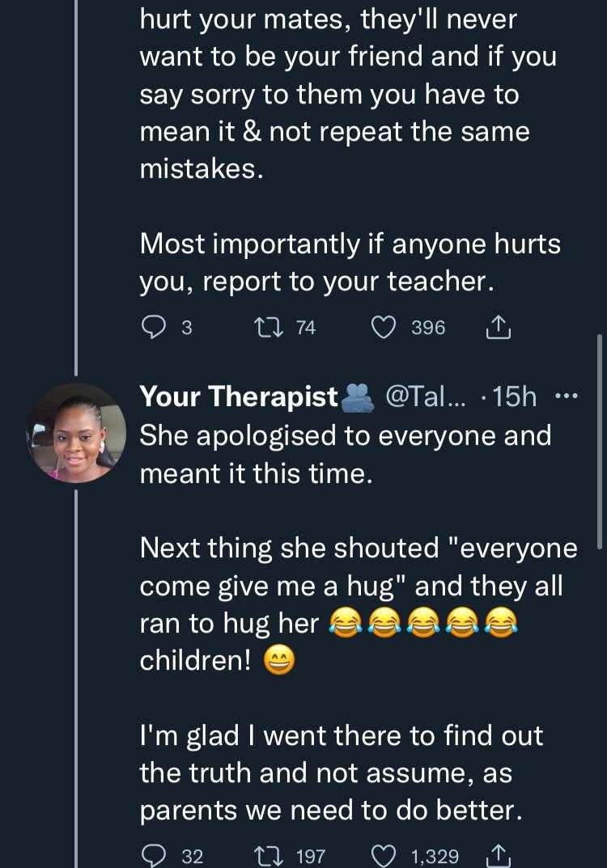This screenshot has width=607, height=868.
Task: Share the tweet about parents doing better
Action: click(499, 856)
